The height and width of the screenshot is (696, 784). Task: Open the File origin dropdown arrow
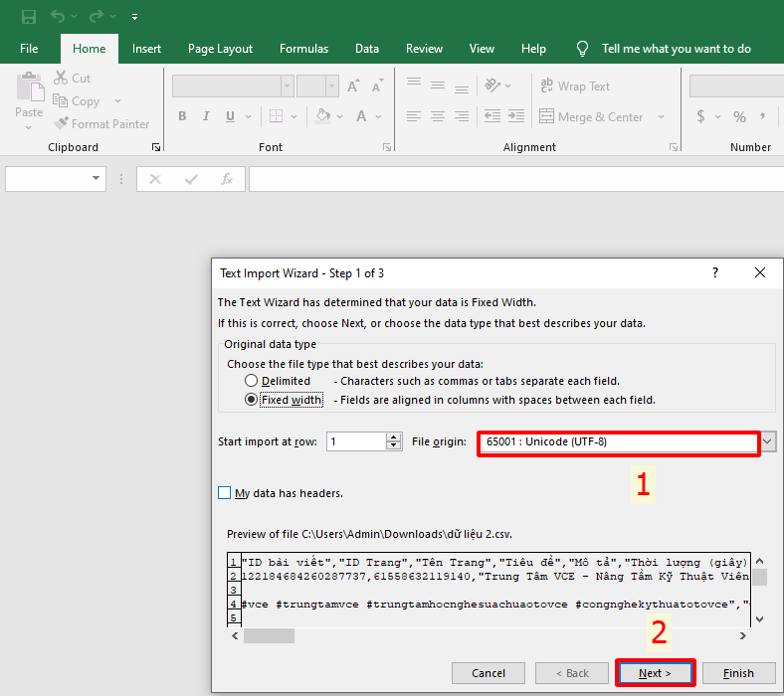[767, 442]
